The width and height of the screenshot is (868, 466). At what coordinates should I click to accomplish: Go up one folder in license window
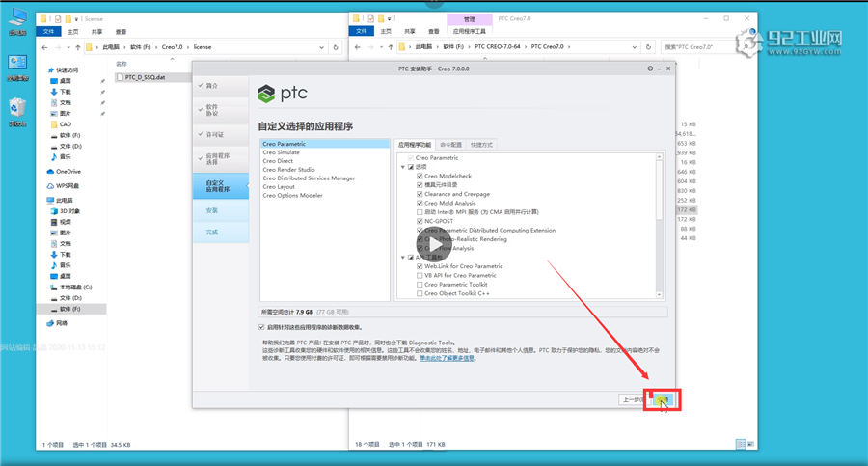(77, 47)
